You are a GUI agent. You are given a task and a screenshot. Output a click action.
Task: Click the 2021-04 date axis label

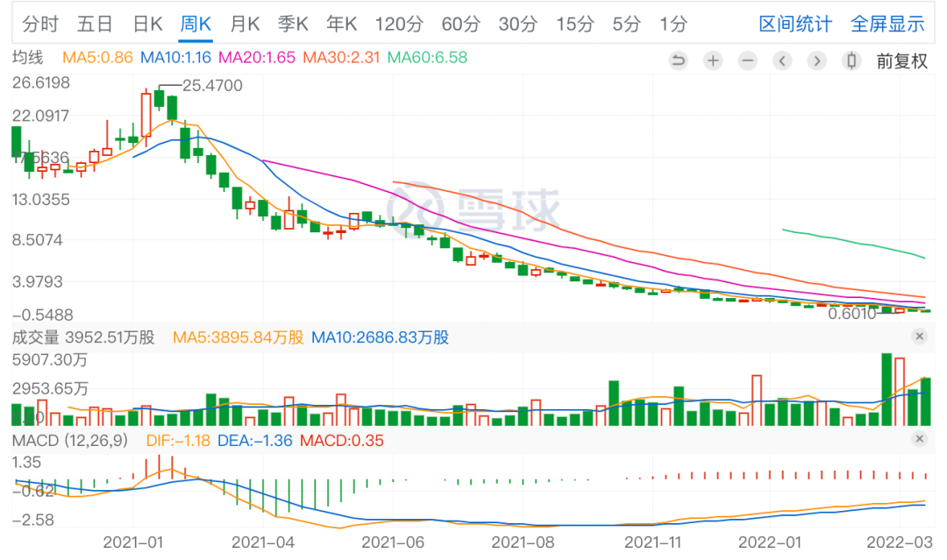263,542
